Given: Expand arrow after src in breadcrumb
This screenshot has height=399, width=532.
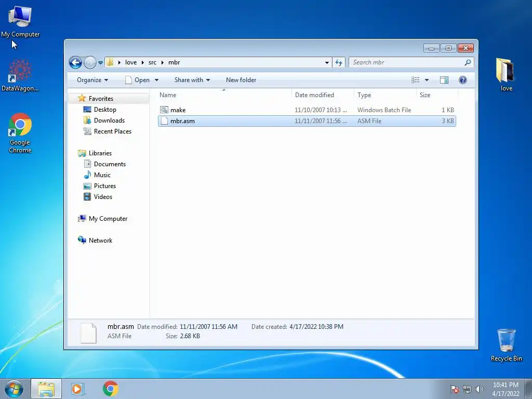Looking at the screenshot, I should pos(162,62).
